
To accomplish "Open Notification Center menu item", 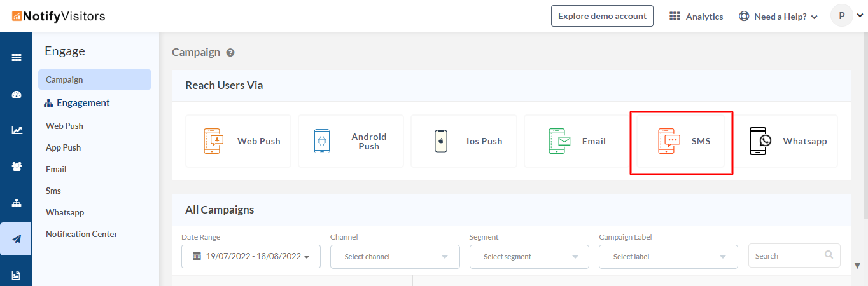I will 81,234.
